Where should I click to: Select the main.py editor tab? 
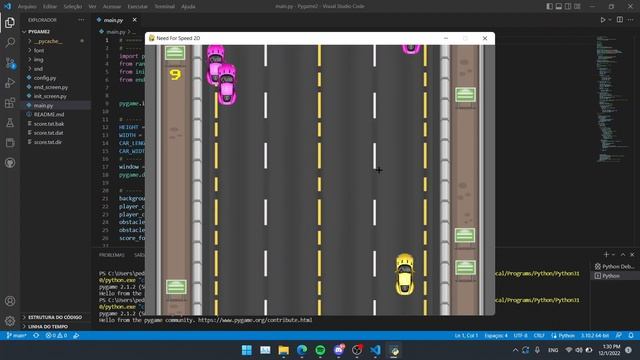pos(113,20)
